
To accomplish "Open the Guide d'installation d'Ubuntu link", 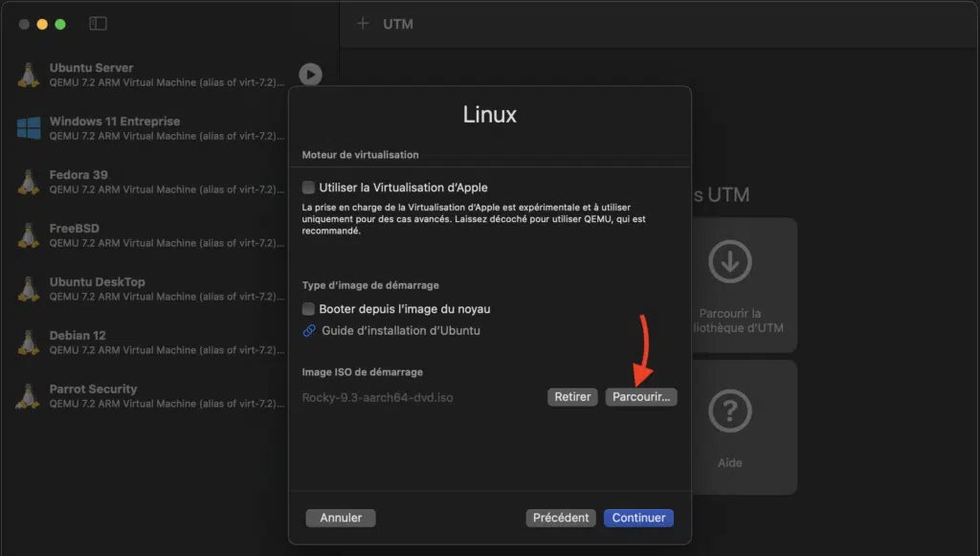I will coord(401,330).
